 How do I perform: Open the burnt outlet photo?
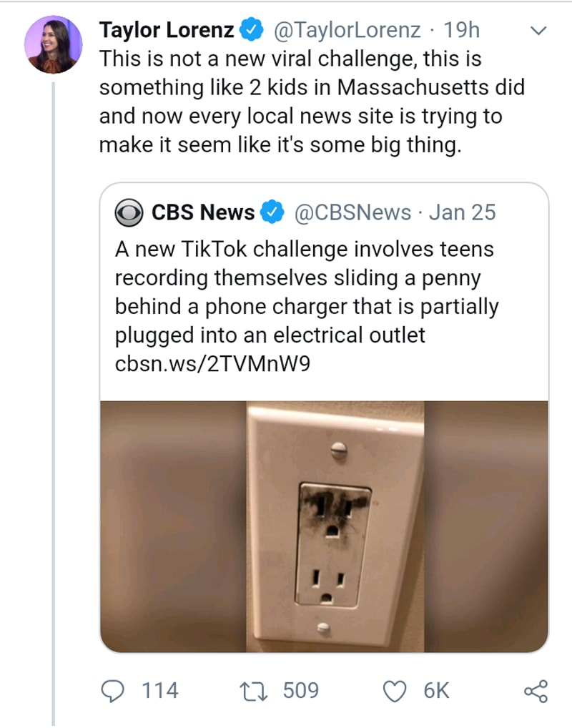[324, 526]
